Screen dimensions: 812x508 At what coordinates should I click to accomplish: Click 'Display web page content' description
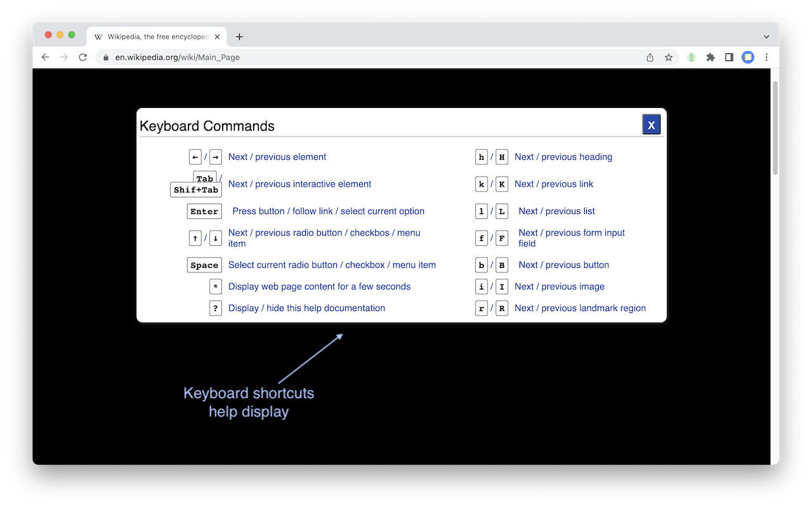pyautogui.click(x=320, y=287)
